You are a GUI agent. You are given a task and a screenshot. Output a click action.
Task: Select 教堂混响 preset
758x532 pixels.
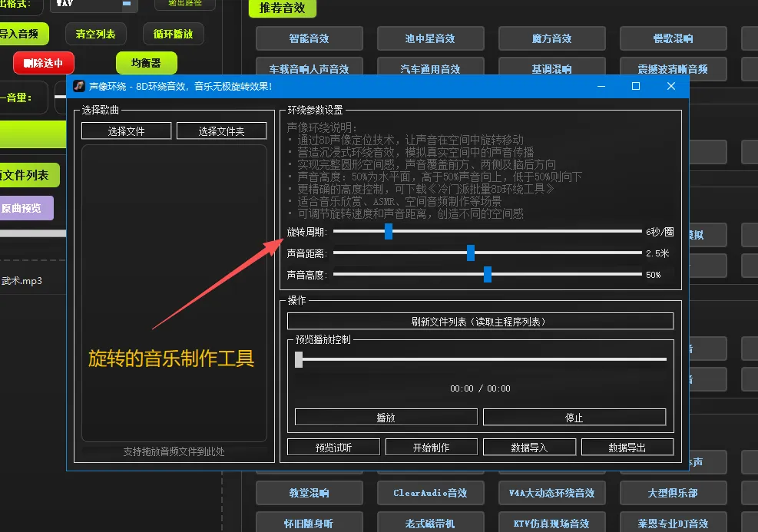[309, 492]
